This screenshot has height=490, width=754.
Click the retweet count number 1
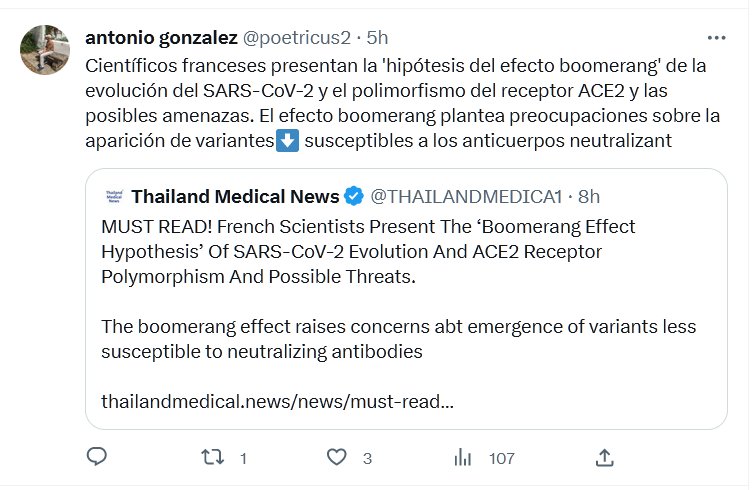pyautogui.click(x=243, y=458)
